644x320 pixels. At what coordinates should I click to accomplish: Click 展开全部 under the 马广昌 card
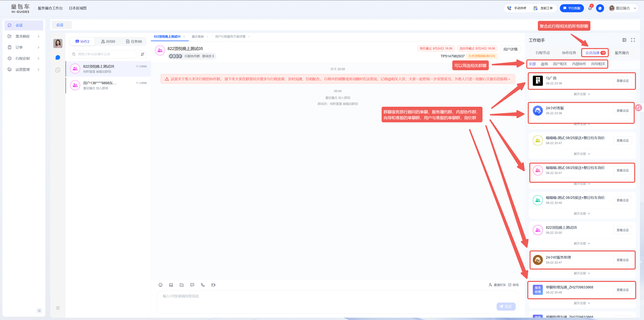click(x=582, y=94)
